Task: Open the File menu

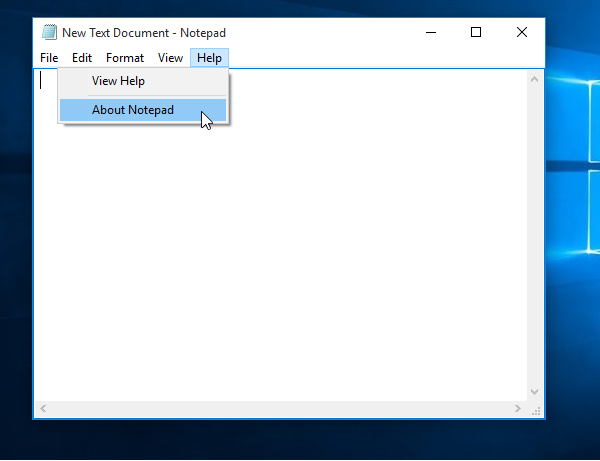Action: (x=49, y=58)
